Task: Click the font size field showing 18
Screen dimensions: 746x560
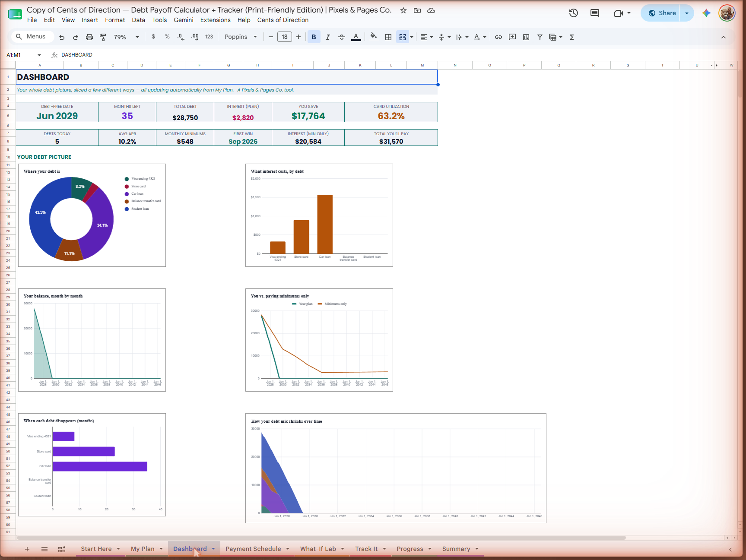Action: coord(285,37)
